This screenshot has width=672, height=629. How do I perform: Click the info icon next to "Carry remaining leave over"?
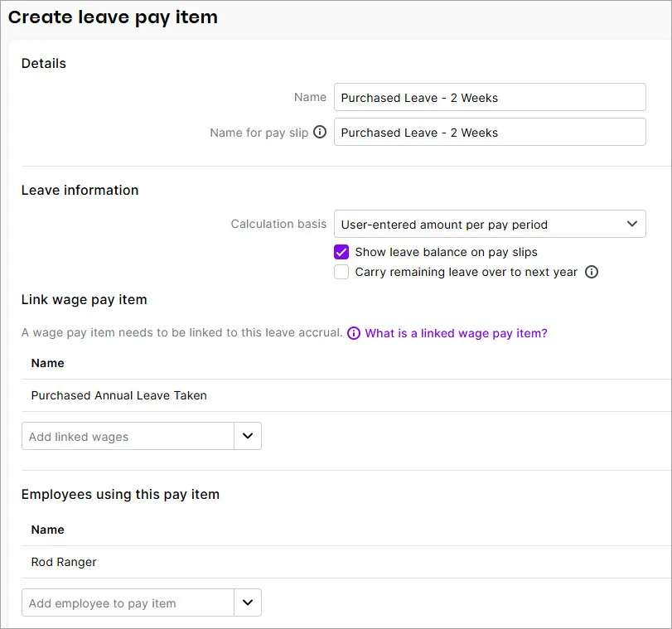pos(592,272)
